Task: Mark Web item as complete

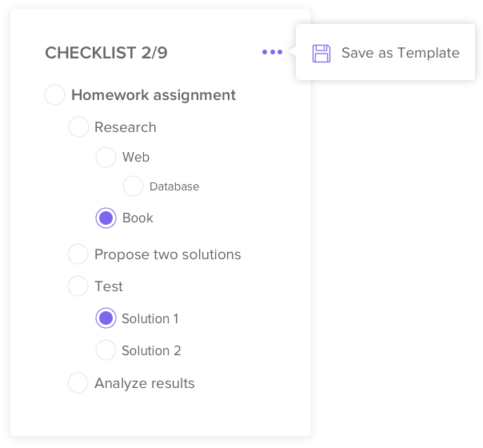Action: 106,158
